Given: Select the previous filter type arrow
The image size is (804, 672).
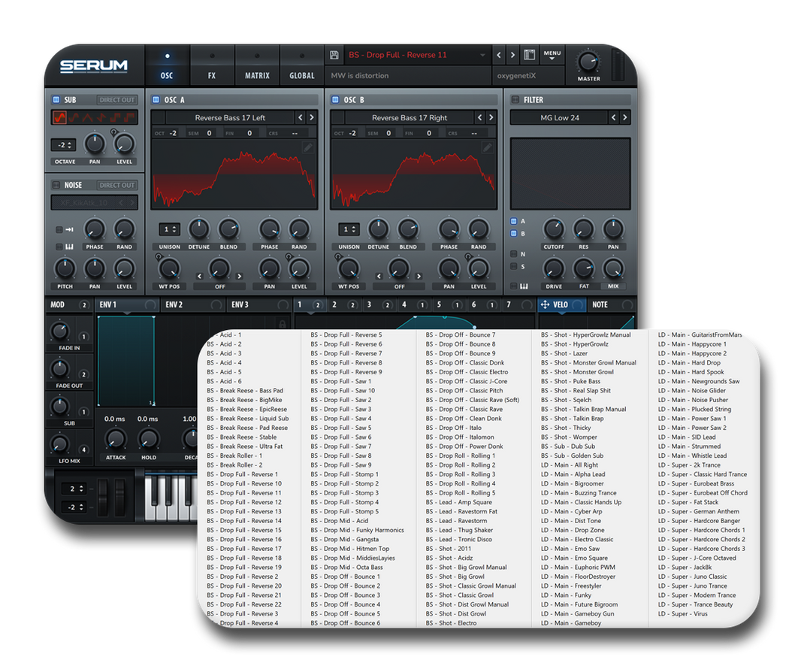Looking at the screenshot, I should click(613, 117).
